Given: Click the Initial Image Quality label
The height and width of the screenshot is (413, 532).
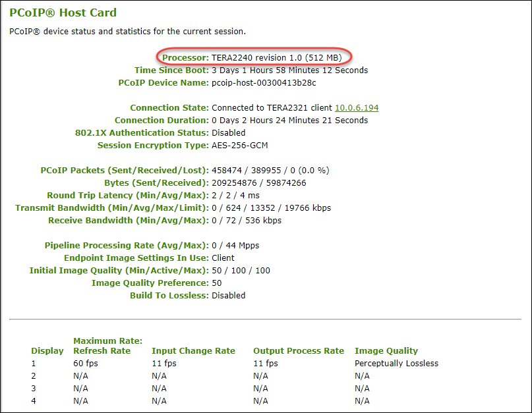Looking at the screenshot, I should (119, 271).
